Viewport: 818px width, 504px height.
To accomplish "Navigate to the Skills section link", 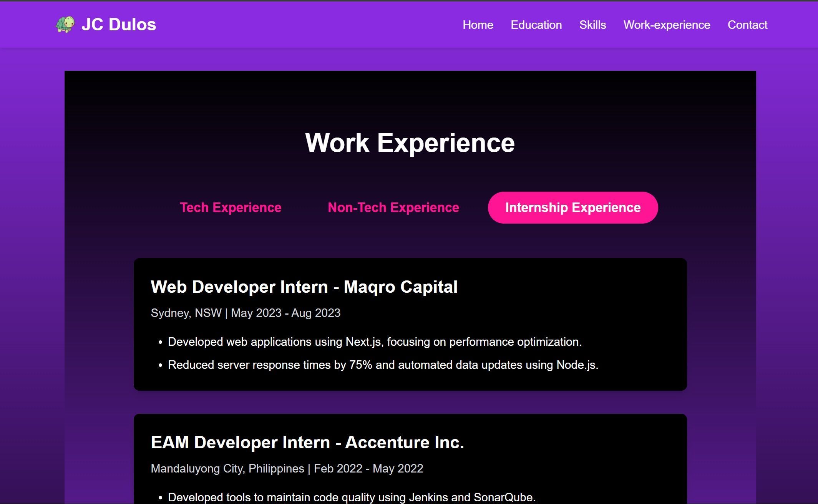I will 592,25.
